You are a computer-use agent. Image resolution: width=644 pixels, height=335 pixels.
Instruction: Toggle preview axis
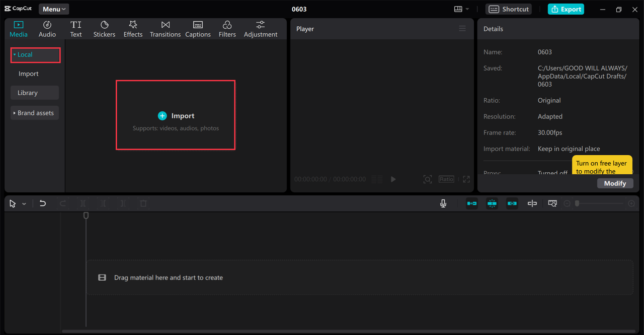532,204
